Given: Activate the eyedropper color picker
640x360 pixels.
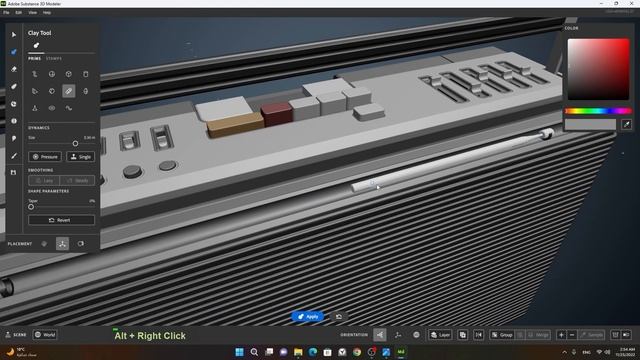Looking at the screenshot, I should pos(626,124).
